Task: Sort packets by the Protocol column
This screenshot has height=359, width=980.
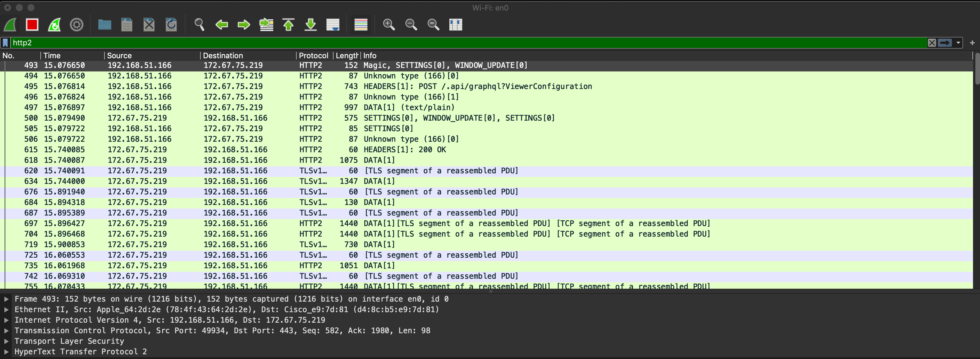Action: pos(313,56)
